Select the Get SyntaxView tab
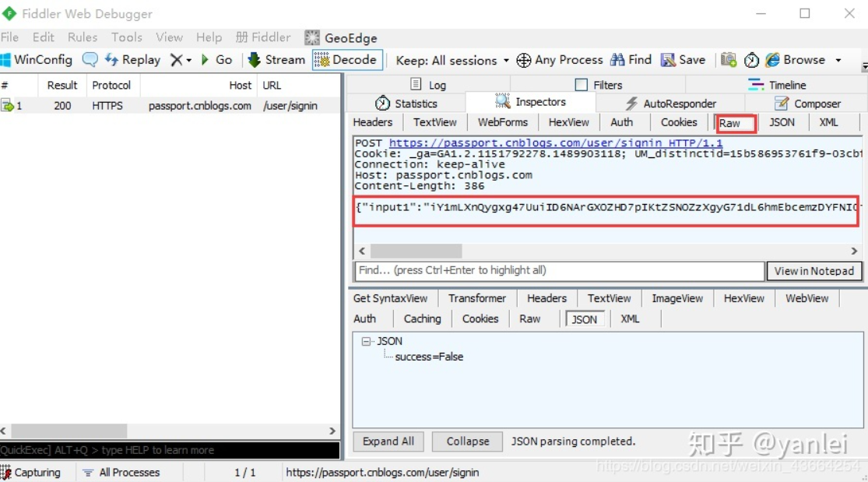868x482 pixels. (x=390, y=298)
